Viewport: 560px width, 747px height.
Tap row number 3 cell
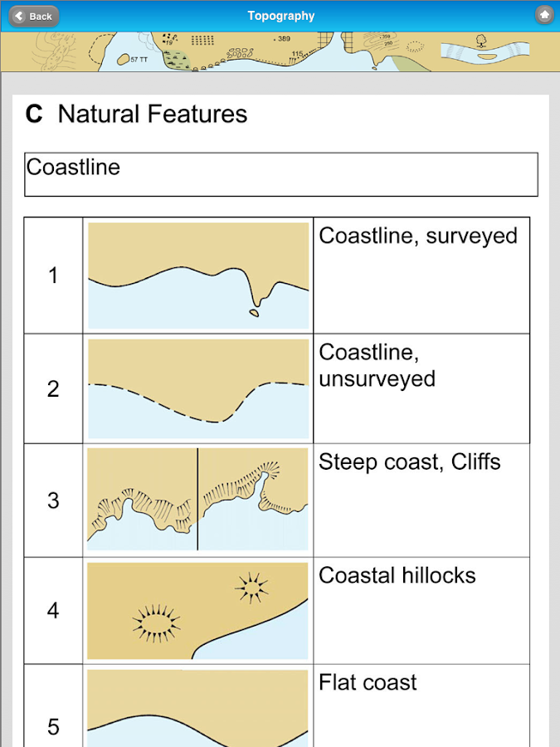[x=53, y=500]
